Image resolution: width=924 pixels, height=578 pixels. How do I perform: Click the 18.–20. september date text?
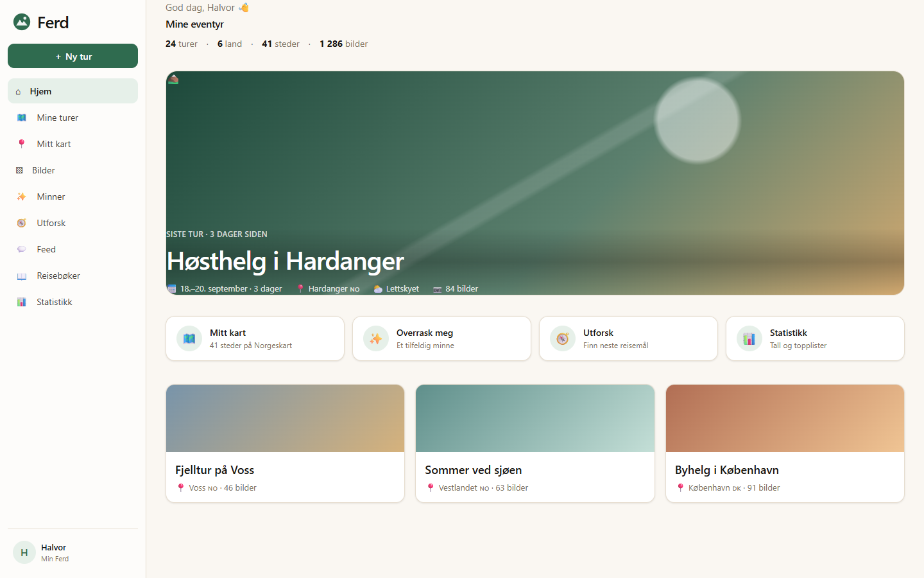214,289
